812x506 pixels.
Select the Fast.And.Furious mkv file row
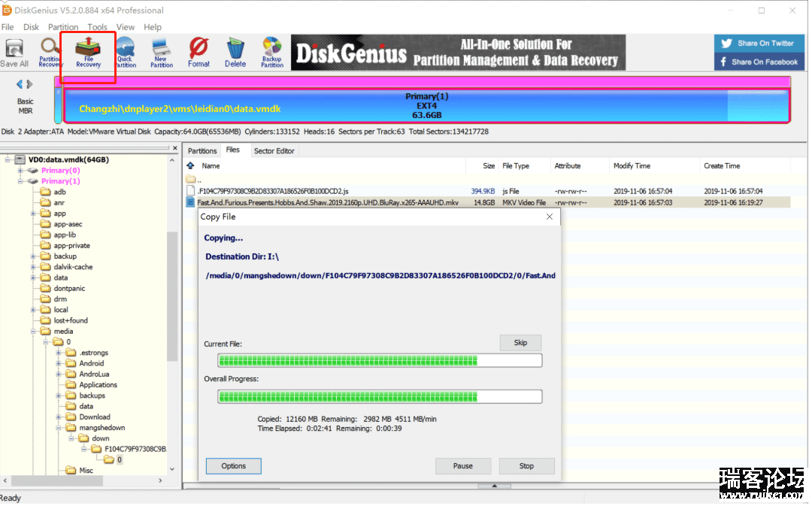coord(487,202)
